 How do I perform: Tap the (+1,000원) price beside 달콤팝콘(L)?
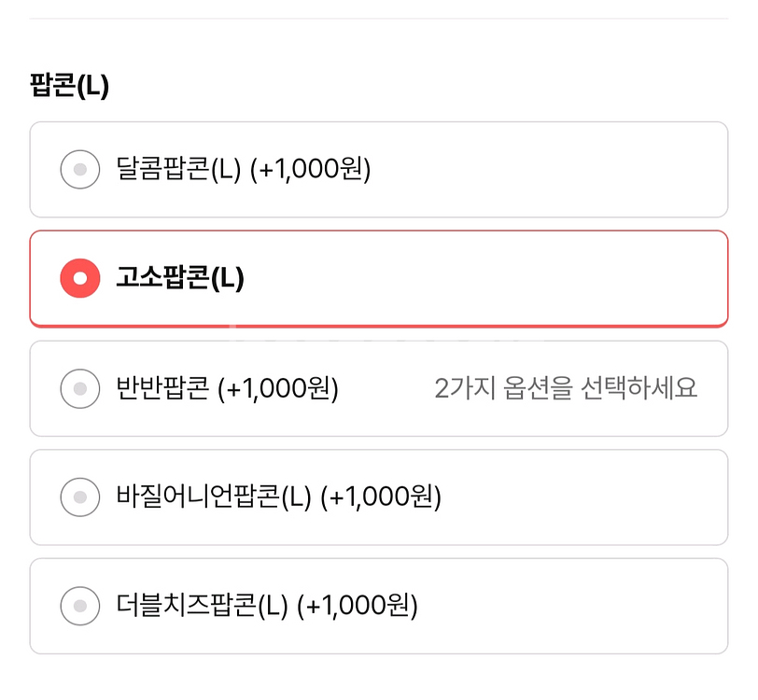[311, 170]
